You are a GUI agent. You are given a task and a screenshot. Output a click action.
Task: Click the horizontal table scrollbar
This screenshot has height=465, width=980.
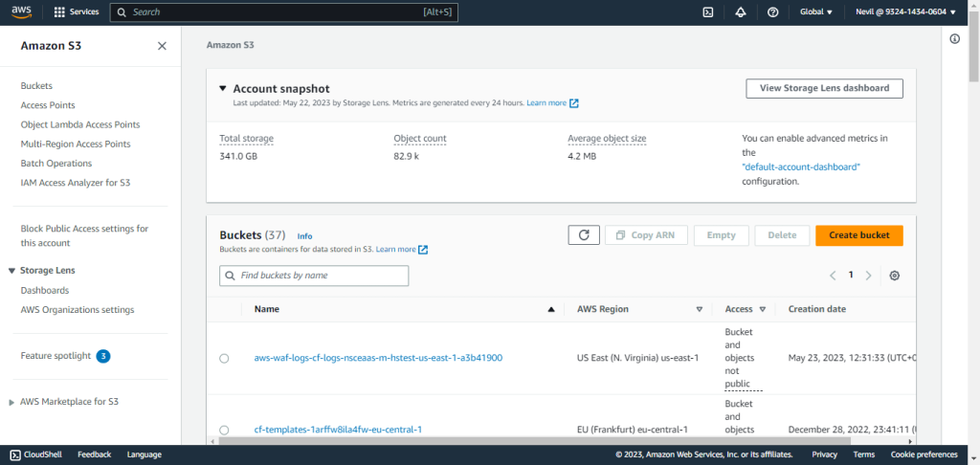pyautogui.click(x=534, y=440)
